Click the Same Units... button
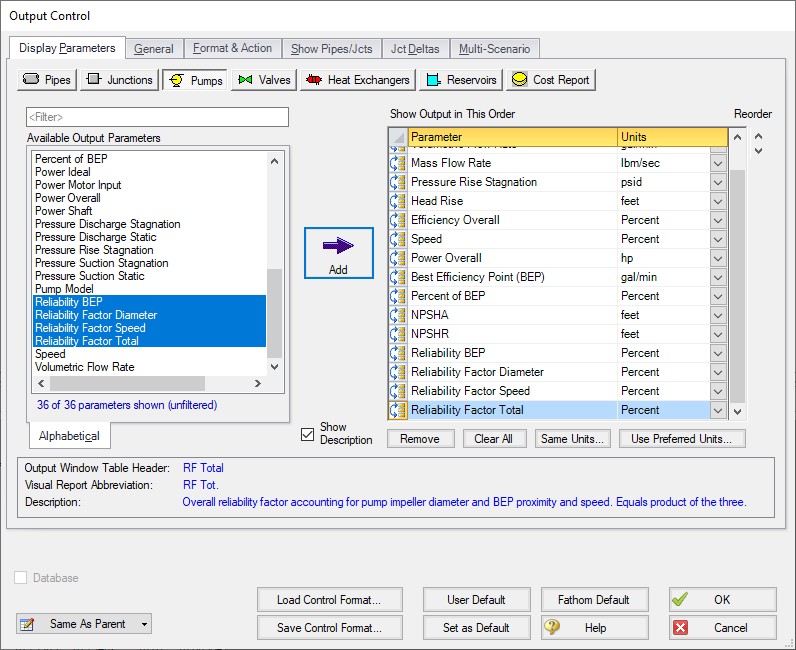Image resolution: width=796 pixels, height=650 pixels. point(572,439)
